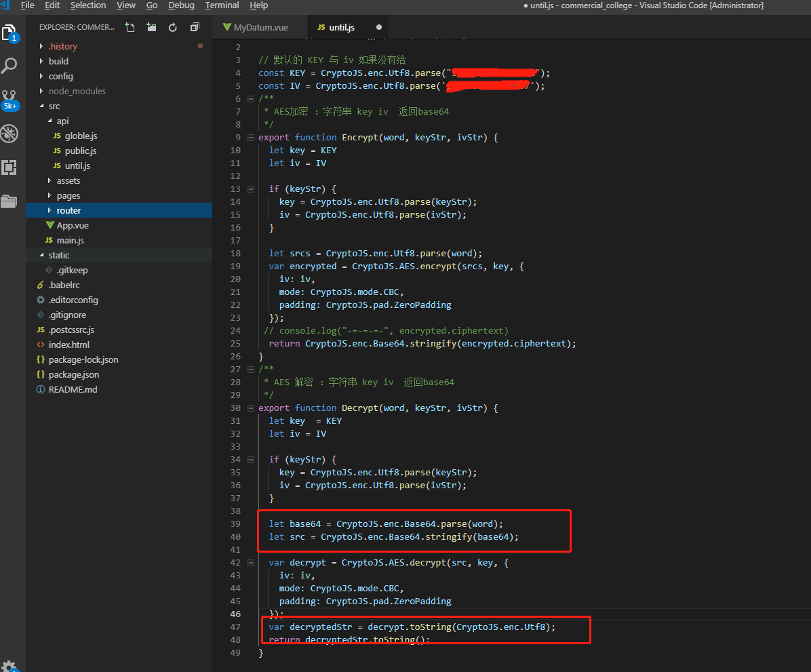Viewport: 811px width, 672px height.
Task: Fold the if block at line 13
Action: tap(251, 189)
